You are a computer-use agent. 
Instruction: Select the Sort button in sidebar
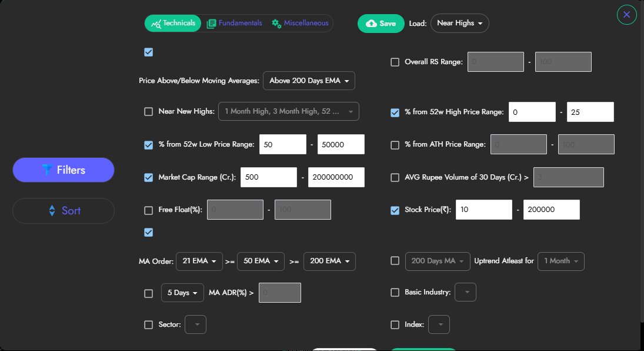tap(64, 211)
